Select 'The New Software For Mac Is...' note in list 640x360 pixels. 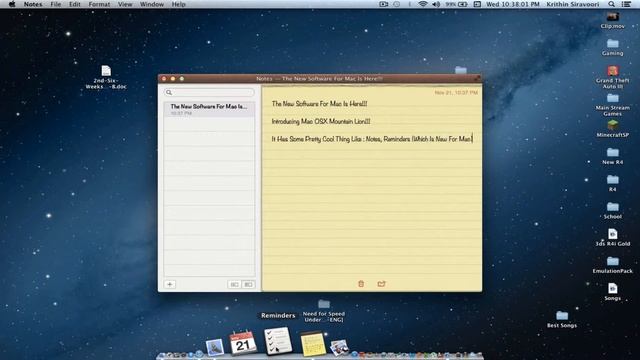point(209,109)
